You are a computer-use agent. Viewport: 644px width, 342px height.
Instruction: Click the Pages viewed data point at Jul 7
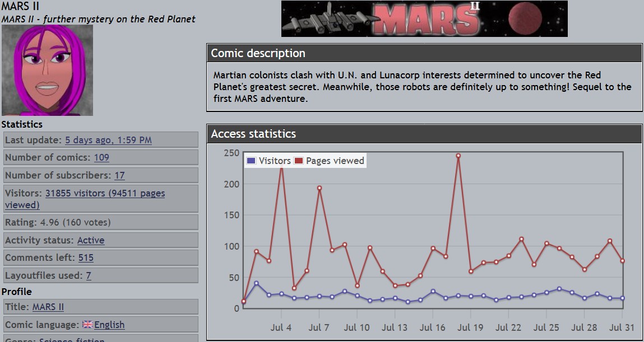point(319,188)
